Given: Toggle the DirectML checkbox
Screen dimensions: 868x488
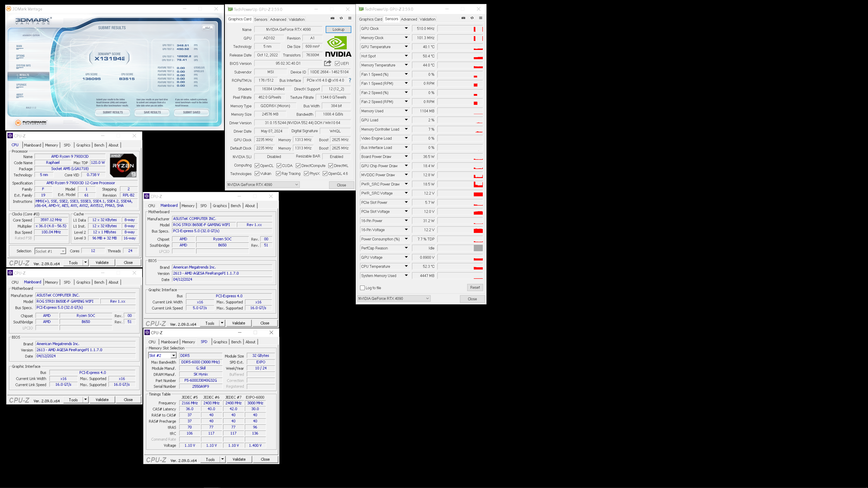Looking at the screenshot, I should tap(331, 166).
